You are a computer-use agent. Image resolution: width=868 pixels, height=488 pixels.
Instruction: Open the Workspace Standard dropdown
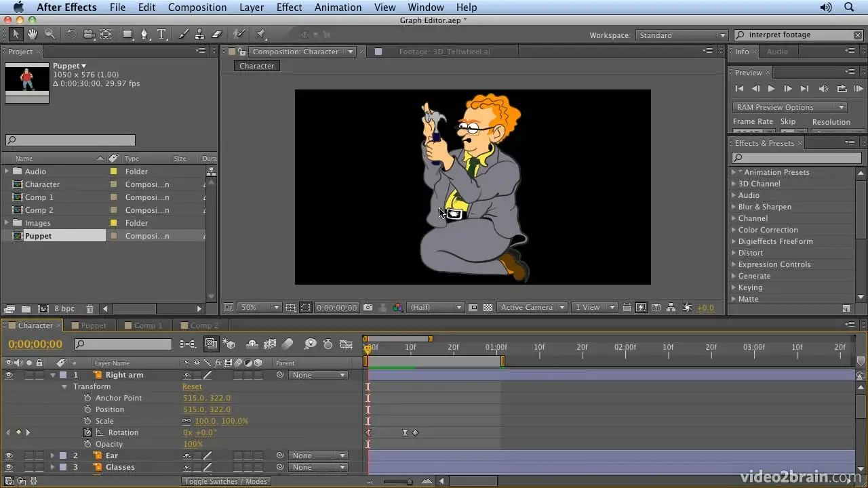681,35
